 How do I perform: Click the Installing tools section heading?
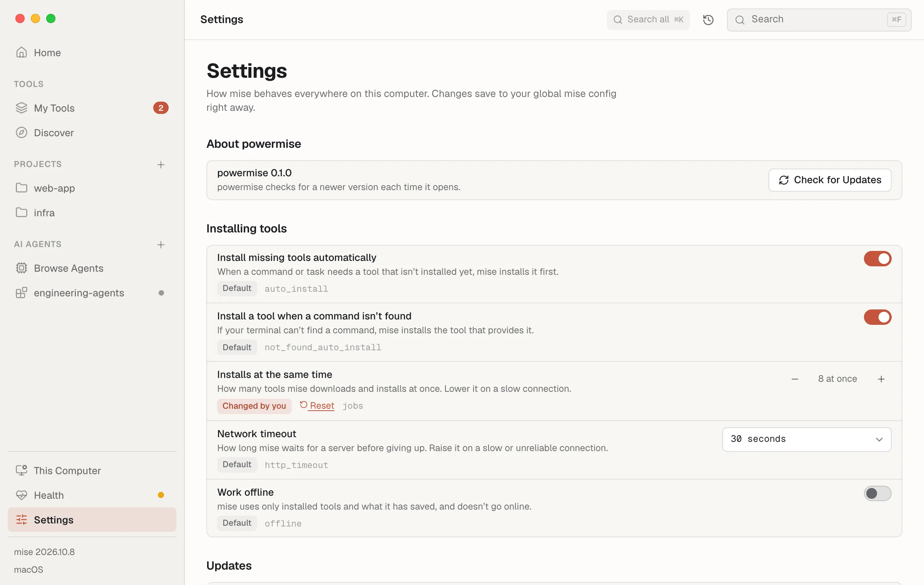click(x=246, y=229)
